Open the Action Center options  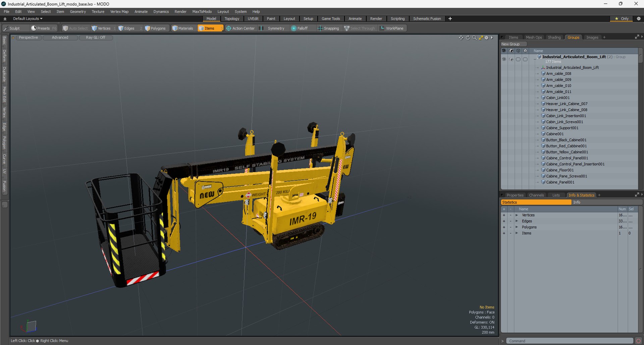(240, 28)
